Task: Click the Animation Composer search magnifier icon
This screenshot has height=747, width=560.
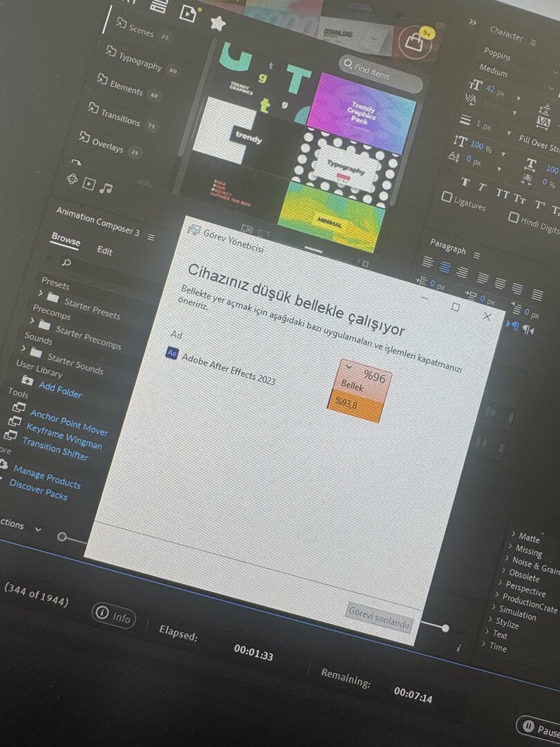Action: (x=66, y=262)
